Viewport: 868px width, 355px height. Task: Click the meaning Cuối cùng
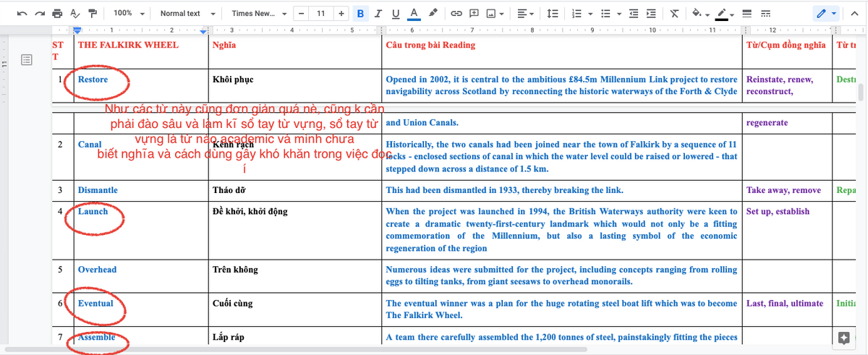pos(233,303)
